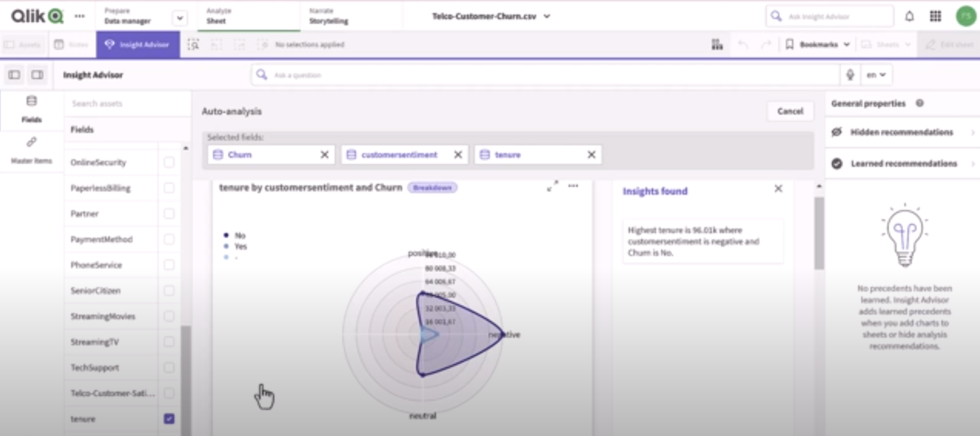Click the notifications bell icon

[x=909, y=16]
